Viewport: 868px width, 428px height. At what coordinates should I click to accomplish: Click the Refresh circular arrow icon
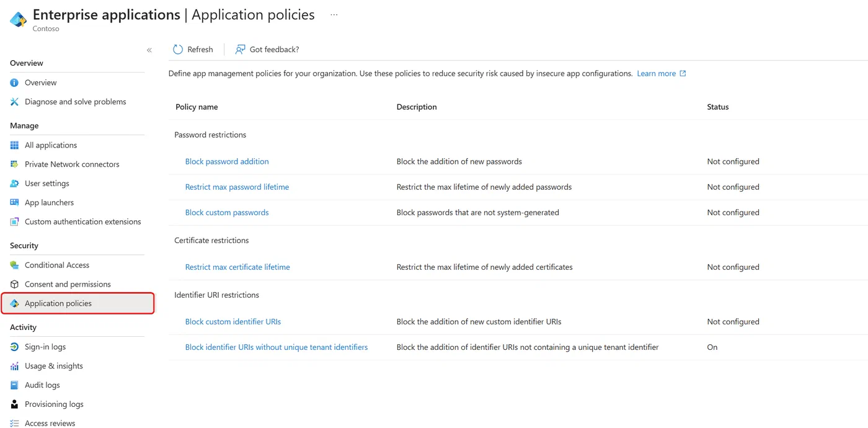pyautogui.click(x=178, y=50)
